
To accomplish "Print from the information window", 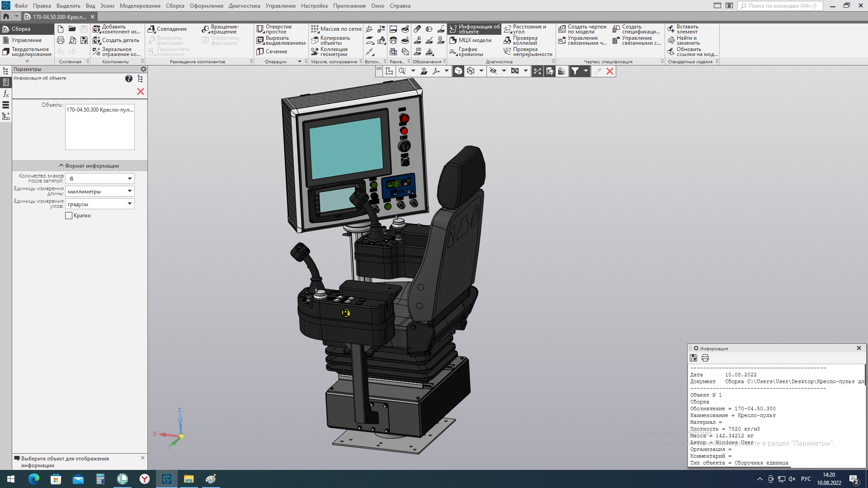I will 705,358.
